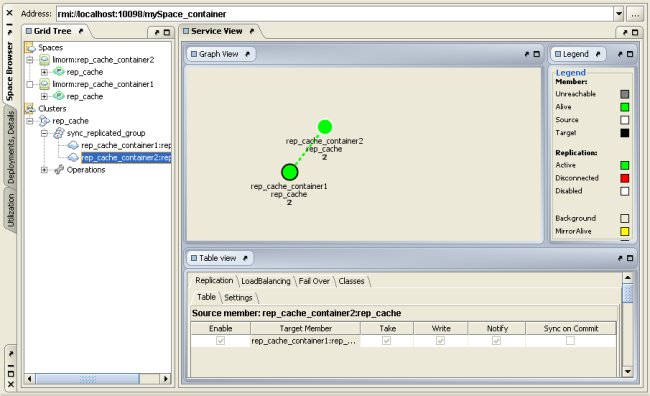Open the Utilization side tab
Image resolution: width=650 pixels, height=396 pixels.
(x=11, y=210)
